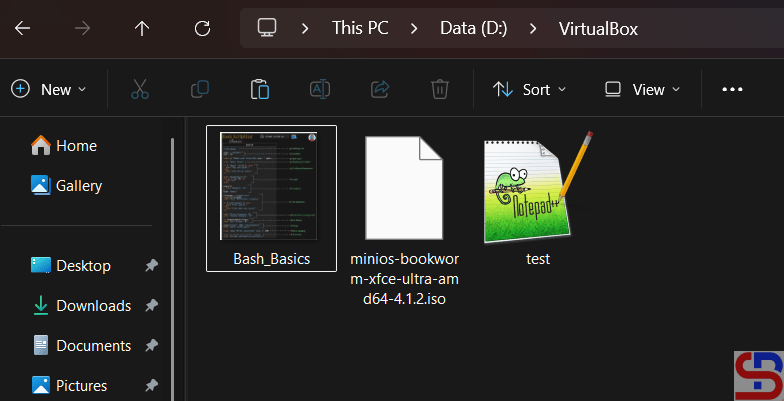The image size is (784, 401).
Task: Navigate back with the left arrow
Action: (x=22, y=28)
